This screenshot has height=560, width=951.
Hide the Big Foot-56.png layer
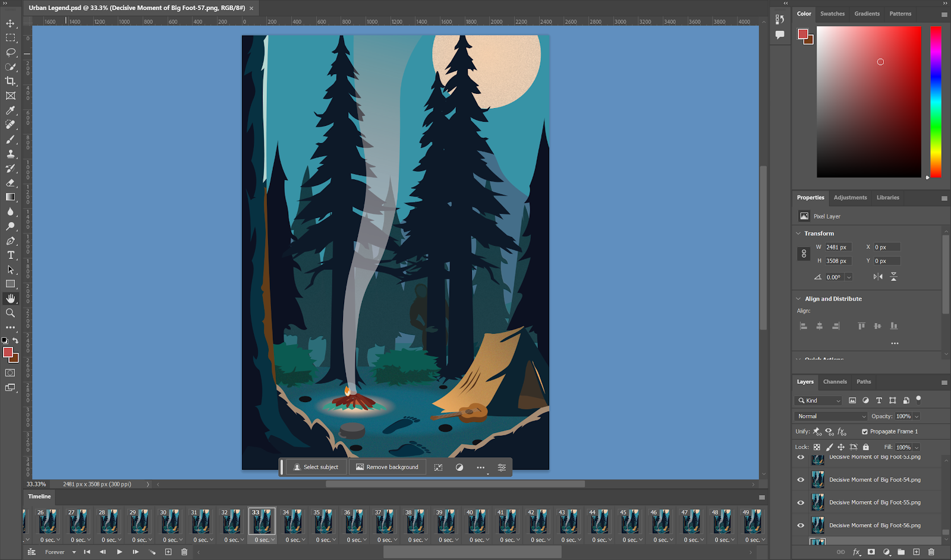(x=801, y=526)
